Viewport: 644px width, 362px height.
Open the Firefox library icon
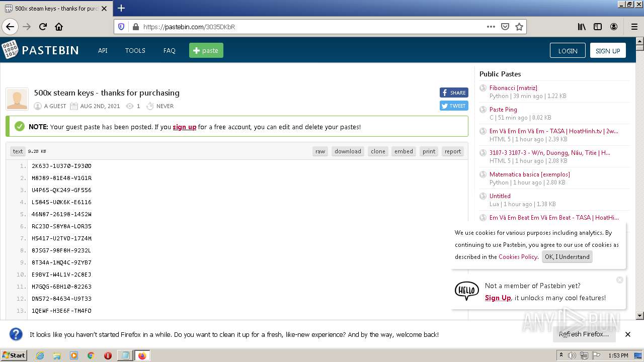coord(582,27)
